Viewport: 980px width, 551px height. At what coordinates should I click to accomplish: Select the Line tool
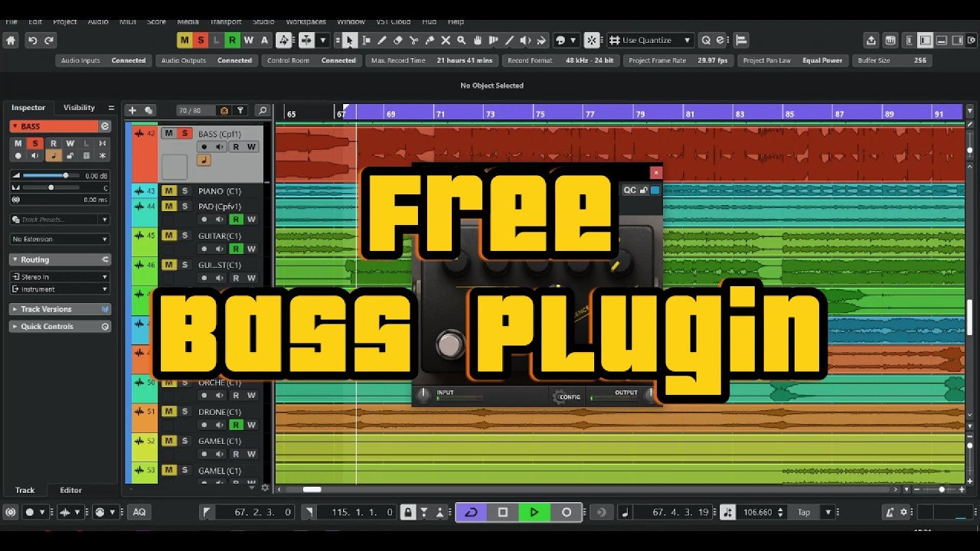click(509, 41)
